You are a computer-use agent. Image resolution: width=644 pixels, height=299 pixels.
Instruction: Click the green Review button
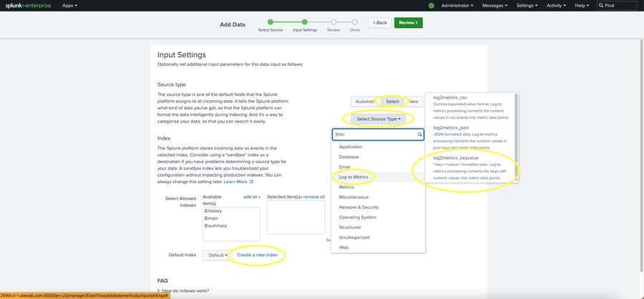[408, 23]
